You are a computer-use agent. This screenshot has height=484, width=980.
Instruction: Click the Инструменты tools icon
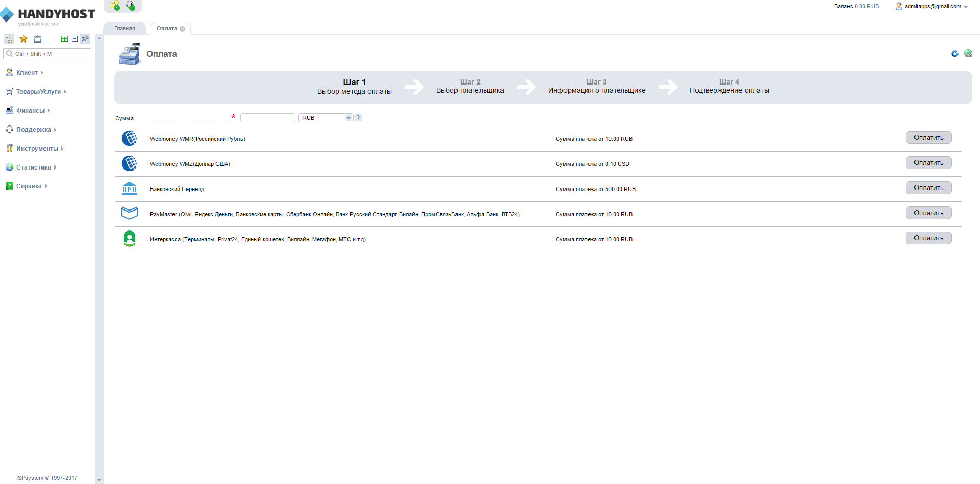coord(9,149)
